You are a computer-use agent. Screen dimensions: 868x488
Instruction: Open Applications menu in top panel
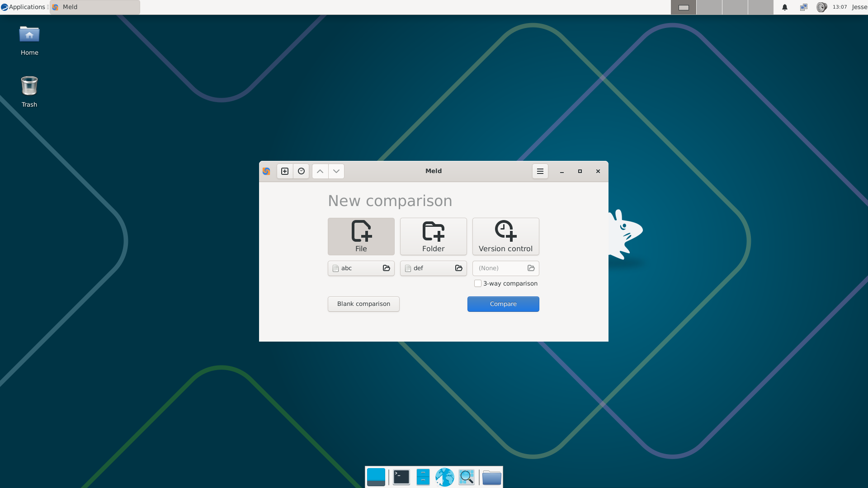coord(24,7)
